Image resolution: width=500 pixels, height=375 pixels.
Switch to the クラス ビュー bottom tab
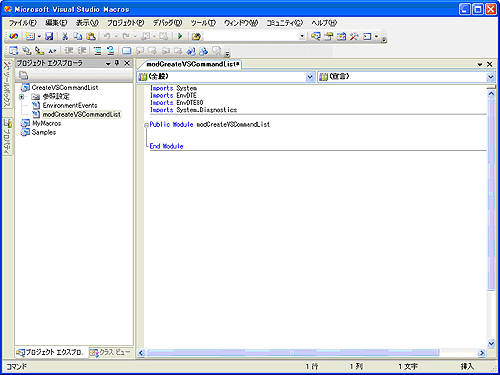(110, 352)
